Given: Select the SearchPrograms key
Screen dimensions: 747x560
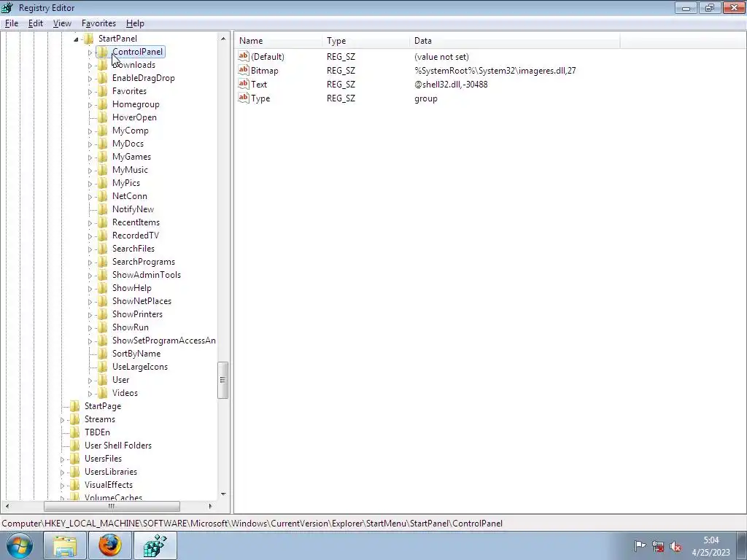Looking at the screenshot, I should [144, 262].
